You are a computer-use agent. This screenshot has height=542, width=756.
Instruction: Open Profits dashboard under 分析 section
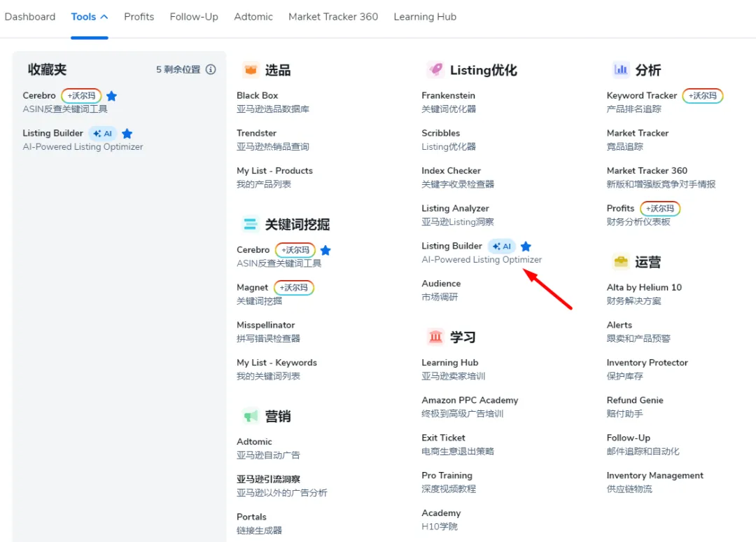620,208
